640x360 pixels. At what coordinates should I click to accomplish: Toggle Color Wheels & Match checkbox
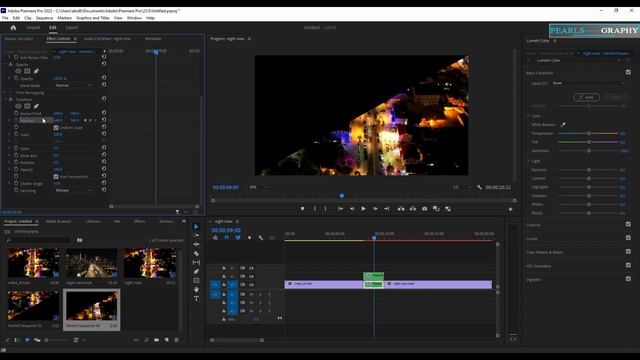click(x=628, y=251)
